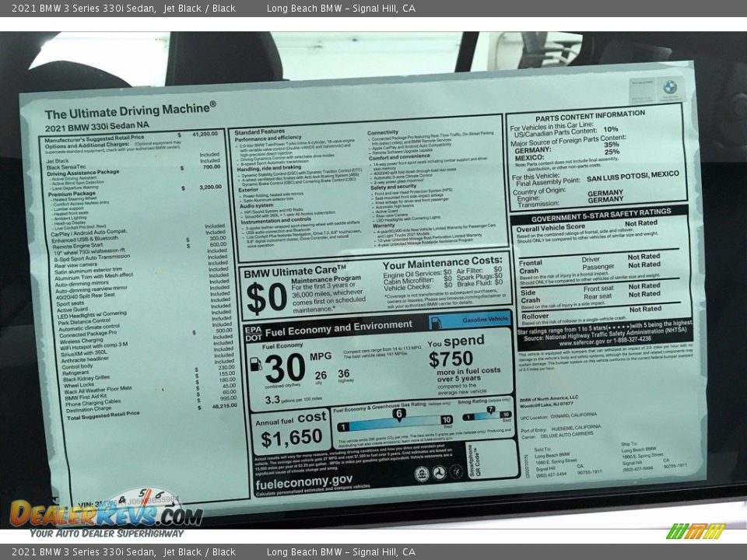The width and height of the screenshot is (747, 560).
Task: Click the large $0 maintenance amount
Action: coord(267,299)
